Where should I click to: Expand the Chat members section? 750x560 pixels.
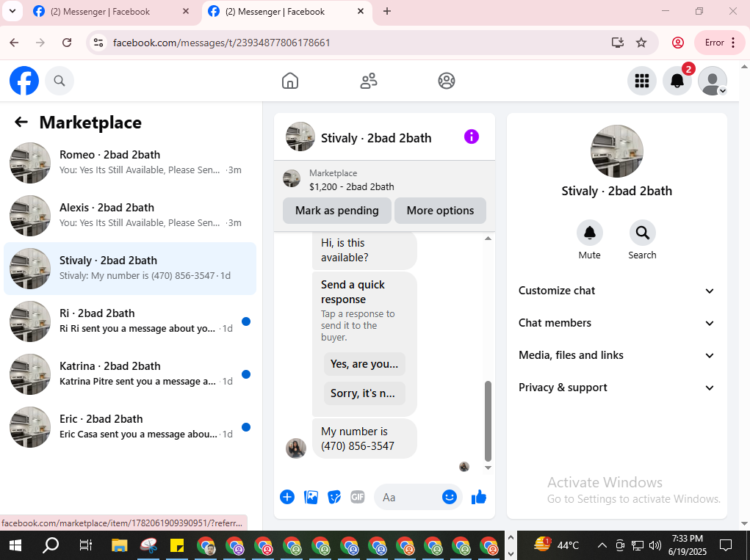(616, 323)
